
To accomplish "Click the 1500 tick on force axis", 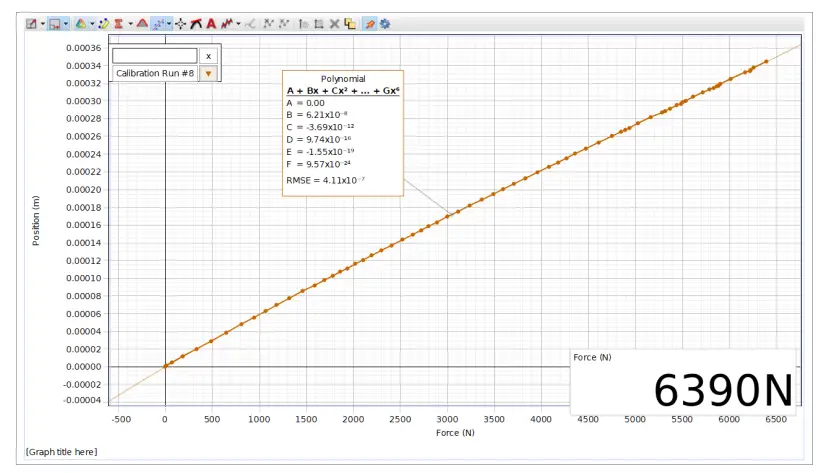I will pyautogui.click(x=306, y=419).
